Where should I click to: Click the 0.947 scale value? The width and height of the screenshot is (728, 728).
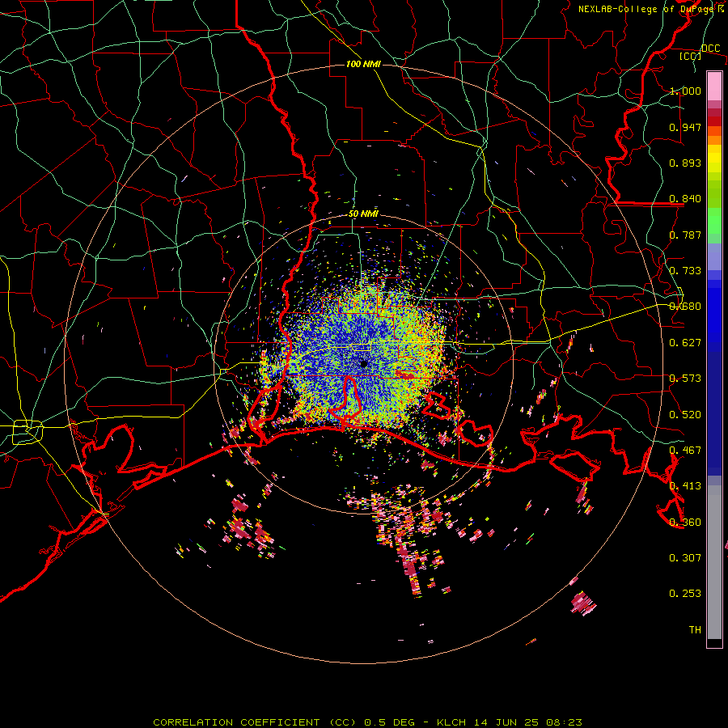(x=685, y=127)
